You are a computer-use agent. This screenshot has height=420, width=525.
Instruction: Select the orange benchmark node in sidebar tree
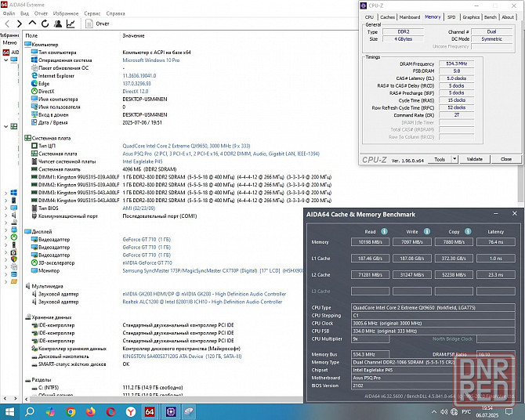pos(14,281)
